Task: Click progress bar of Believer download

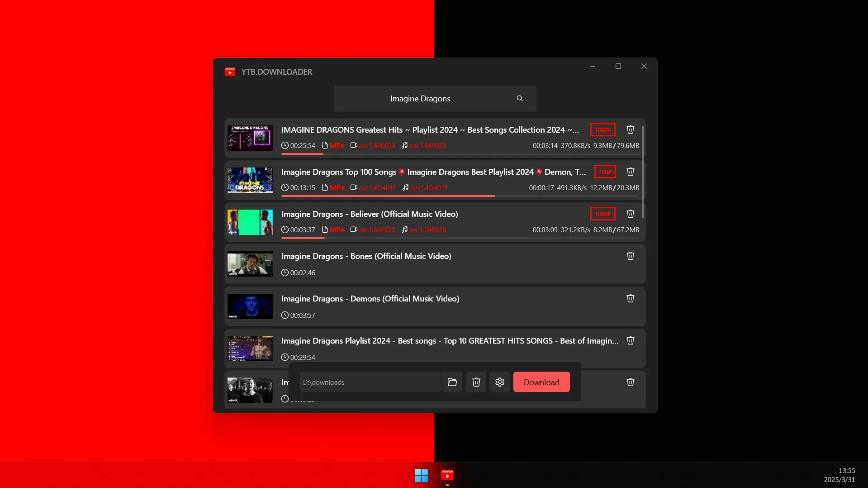Action: pos(460,238)
